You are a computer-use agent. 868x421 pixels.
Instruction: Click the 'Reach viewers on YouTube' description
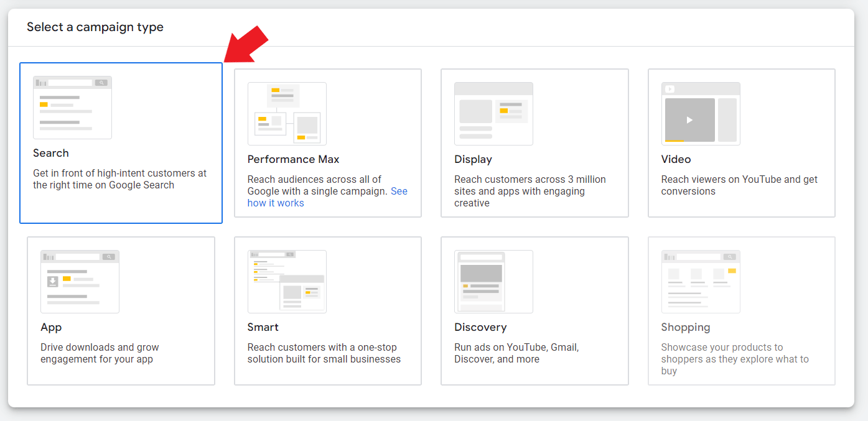click(x=739, y=185)
